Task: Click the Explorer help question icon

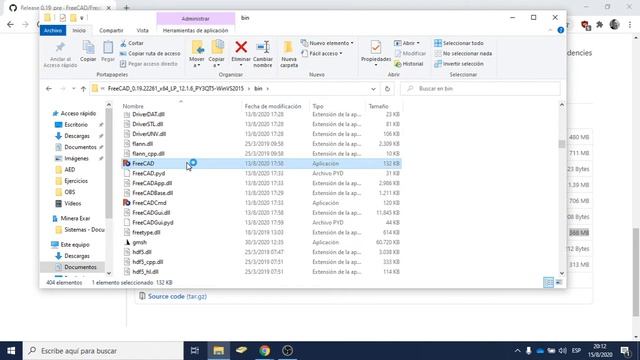Action: coord(560,30)
